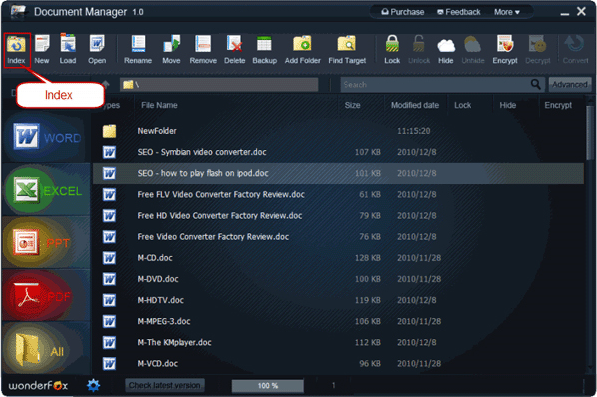Select the Rename tool icon
Viewport: 597px width, 397px height.
[138, 44]
